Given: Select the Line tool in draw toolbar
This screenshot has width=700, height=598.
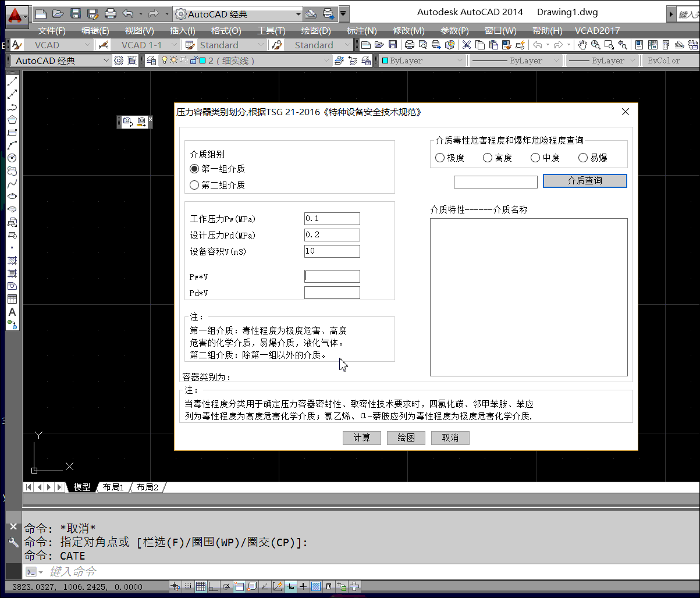Looking at the screenshot, I should pyautogui.click(x=12, y=81).
